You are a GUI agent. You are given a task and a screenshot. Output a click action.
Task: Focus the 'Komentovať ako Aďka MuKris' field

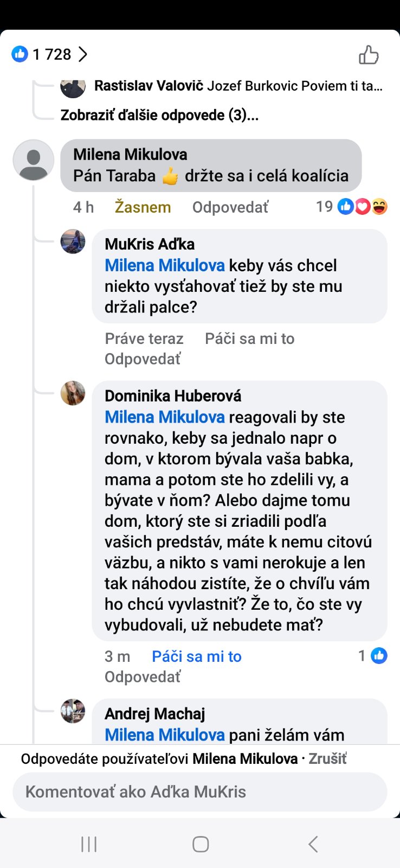199,792
